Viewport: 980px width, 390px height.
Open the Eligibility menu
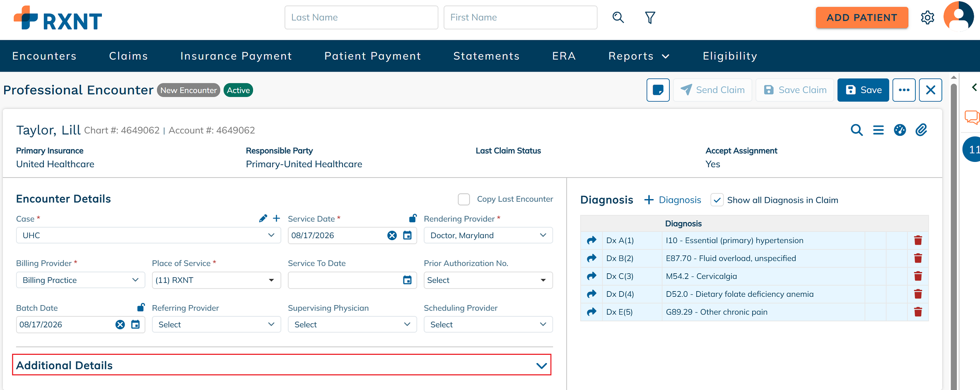point(730,56)
